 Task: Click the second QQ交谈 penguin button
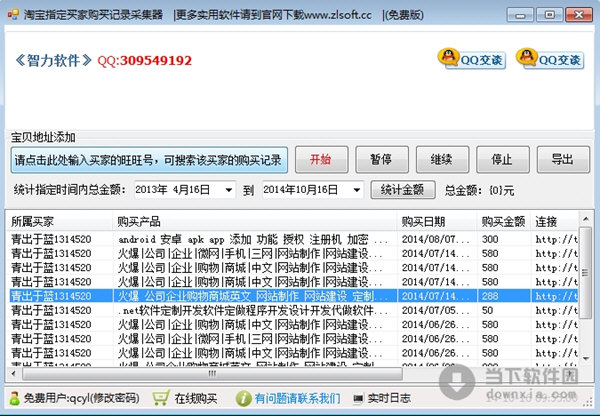coord(550,59)
